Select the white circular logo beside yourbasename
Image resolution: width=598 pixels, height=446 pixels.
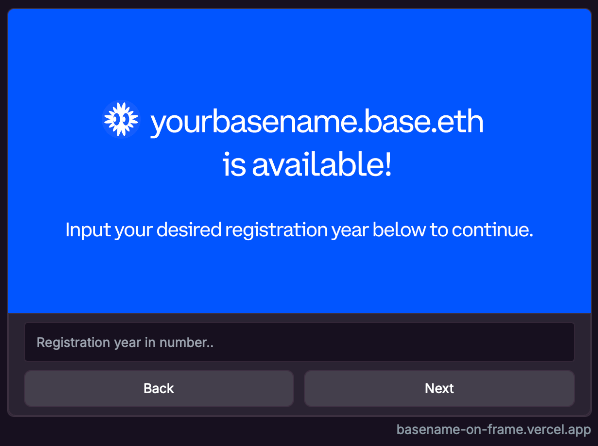121,119
